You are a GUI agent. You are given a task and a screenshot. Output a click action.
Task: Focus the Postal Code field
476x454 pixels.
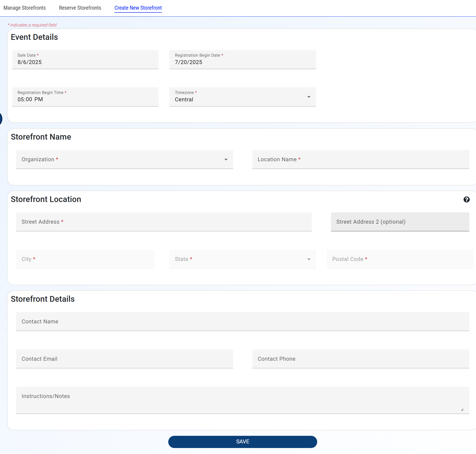(400, 259)
